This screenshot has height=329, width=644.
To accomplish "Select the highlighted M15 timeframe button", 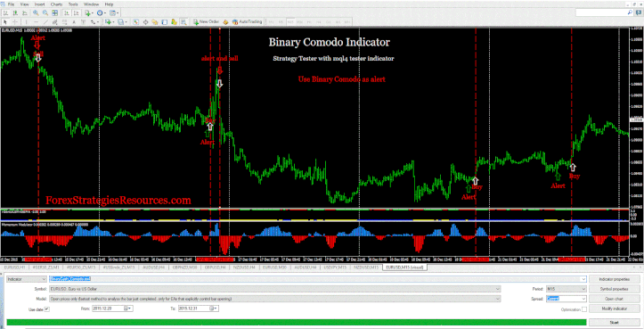I will [290, 21].
